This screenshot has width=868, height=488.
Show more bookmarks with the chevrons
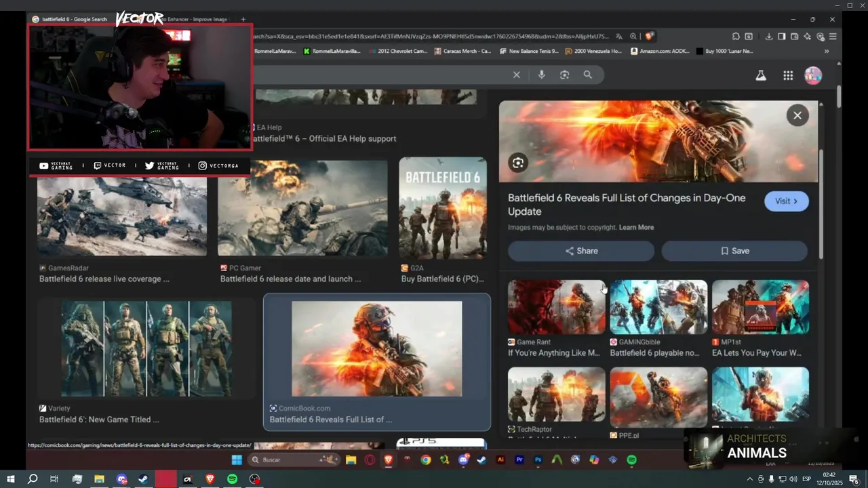tap(827, 51)
